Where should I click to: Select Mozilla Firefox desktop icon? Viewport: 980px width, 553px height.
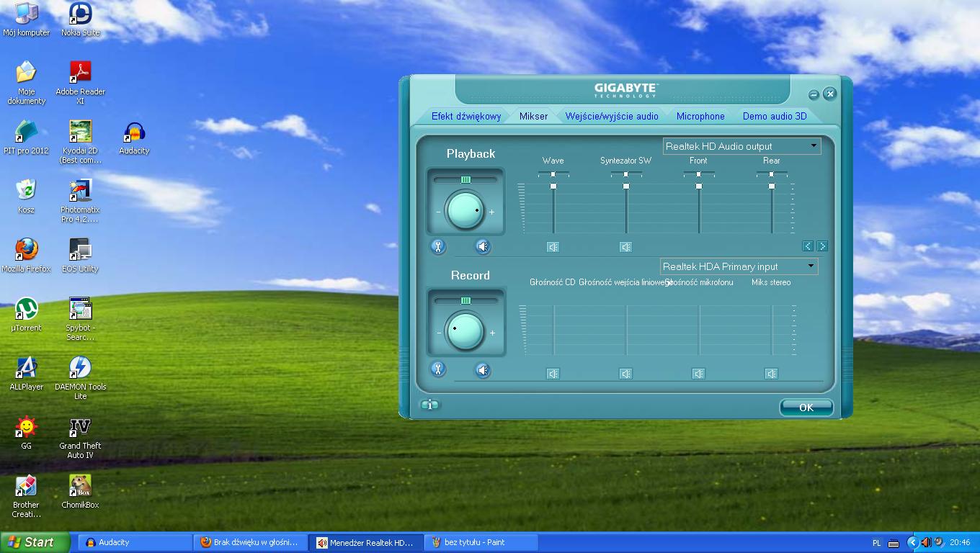click(27, 256)
